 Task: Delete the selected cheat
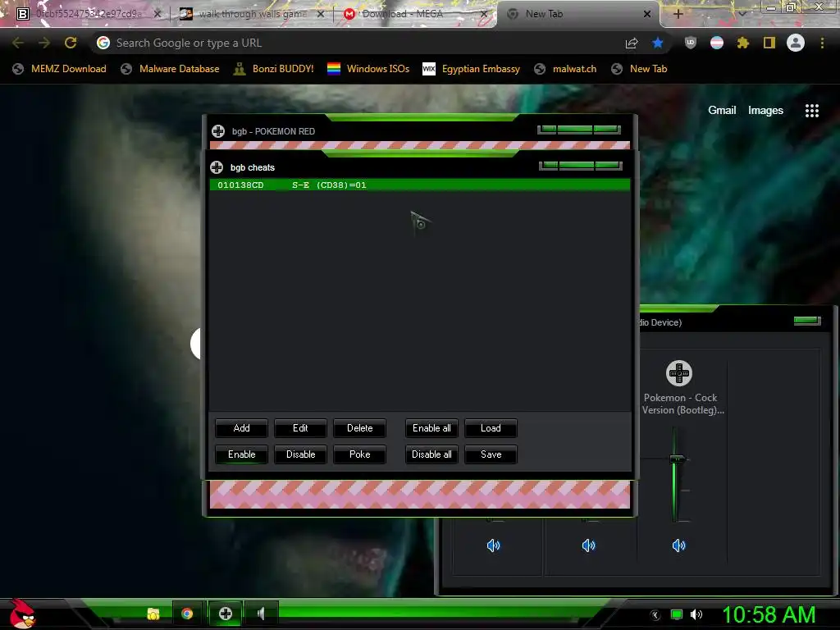click(x=359, y=428)
